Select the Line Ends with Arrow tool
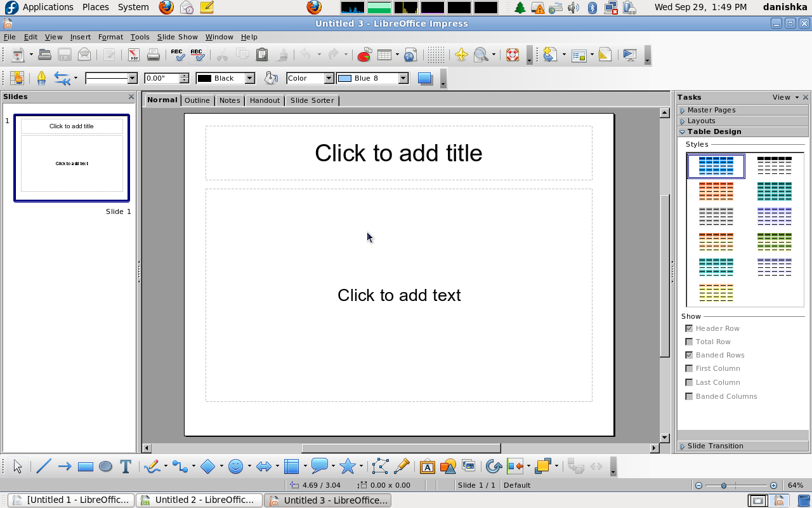812x508 pixels. pyautogui.click(x=64, y=467)
